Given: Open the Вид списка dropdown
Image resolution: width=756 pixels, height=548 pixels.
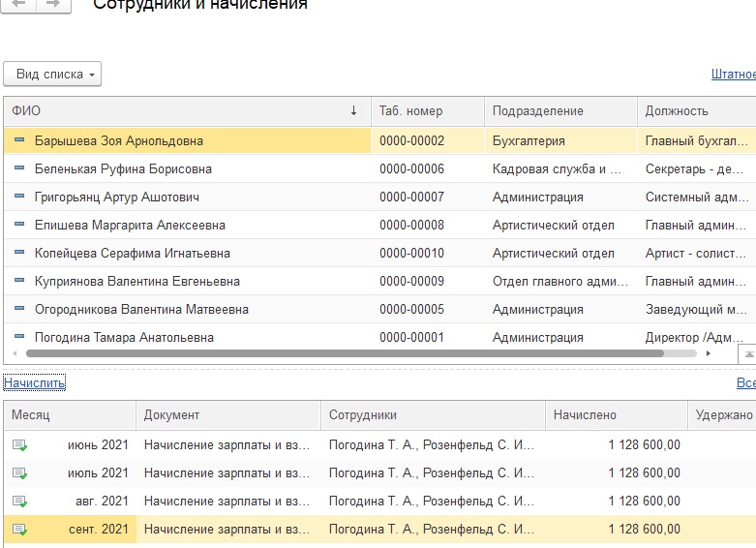Looking at the screenshot, I should coord(52,75).
